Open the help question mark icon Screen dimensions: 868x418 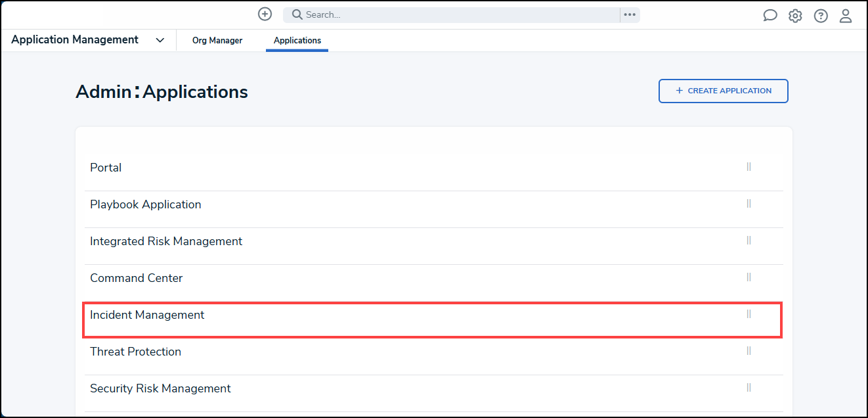pyautogui.click(x=821, y=16)
